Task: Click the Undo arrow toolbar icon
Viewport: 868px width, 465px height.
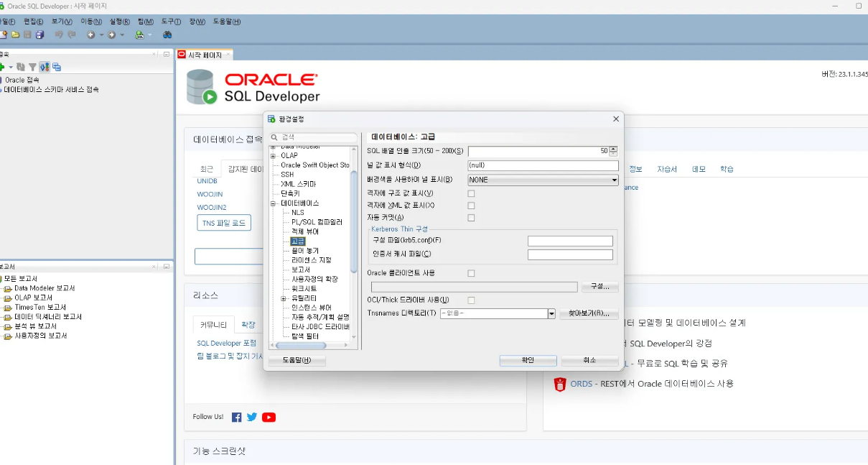Action: click(59, 34)
